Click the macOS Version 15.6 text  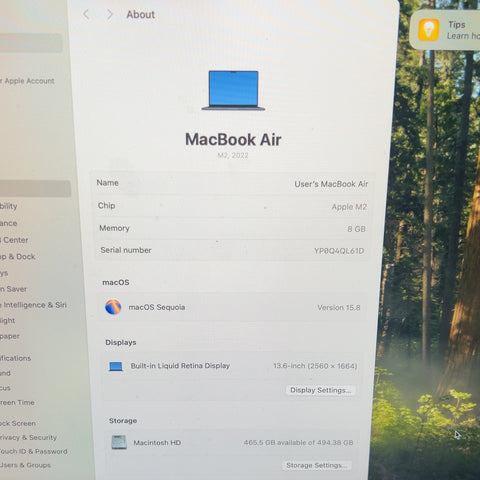(339, 307)
